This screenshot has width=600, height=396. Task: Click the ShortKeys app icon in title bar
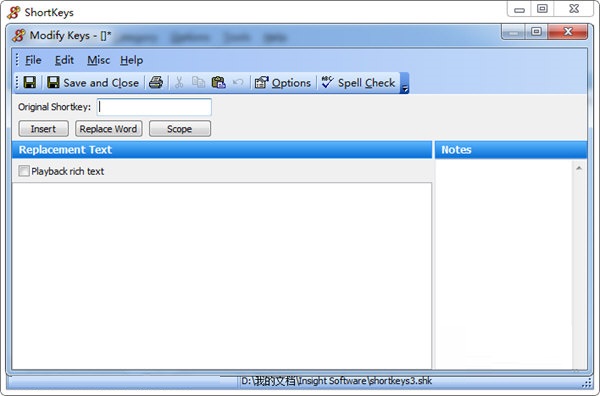(x=14, y=12)
